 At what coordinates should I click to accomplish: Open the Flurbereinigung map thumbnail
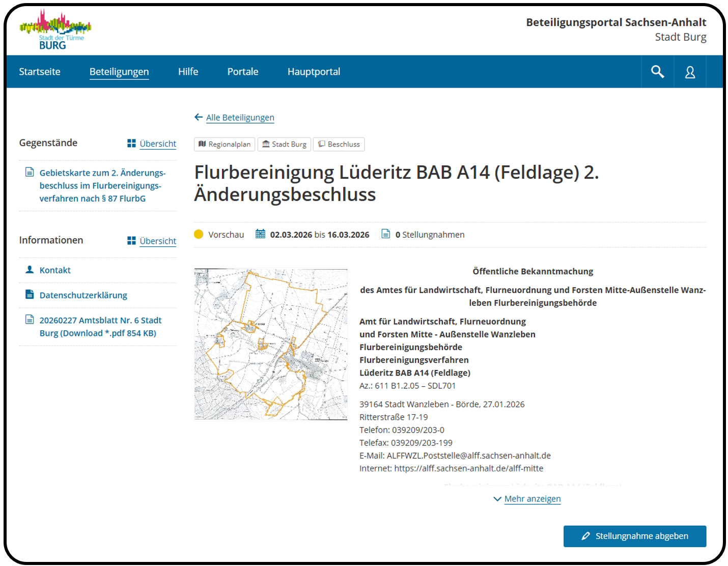tap(271, 344)
